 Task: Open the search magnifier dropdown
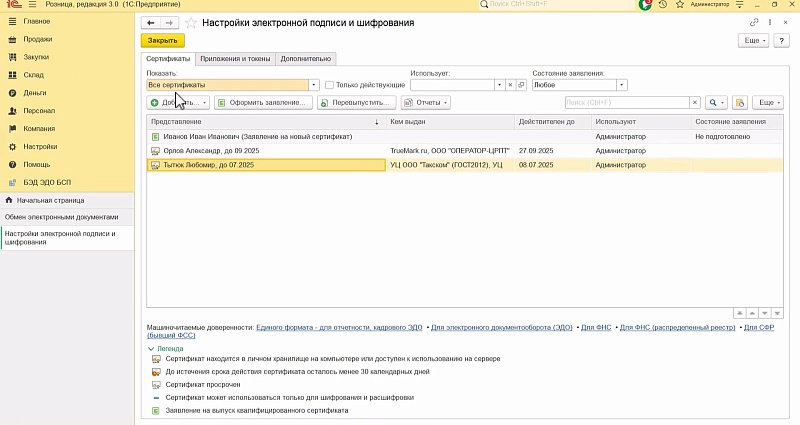pos(716,103)
